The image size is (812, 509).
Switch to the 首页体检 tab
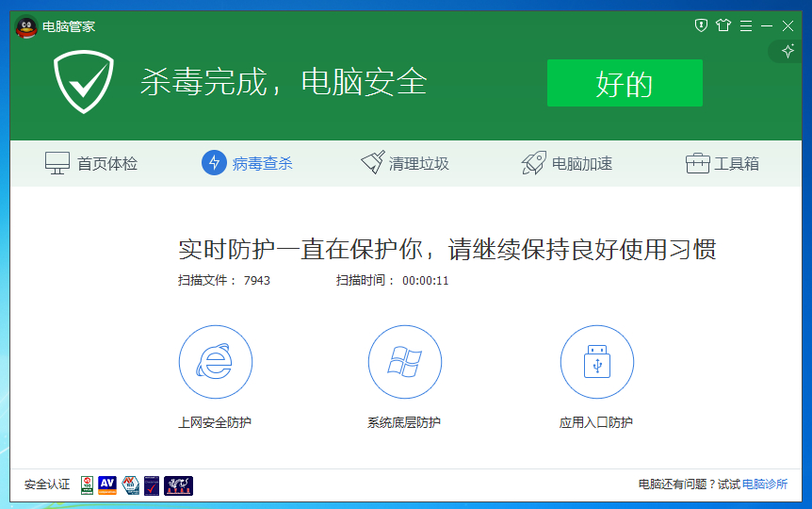[91, 163]
